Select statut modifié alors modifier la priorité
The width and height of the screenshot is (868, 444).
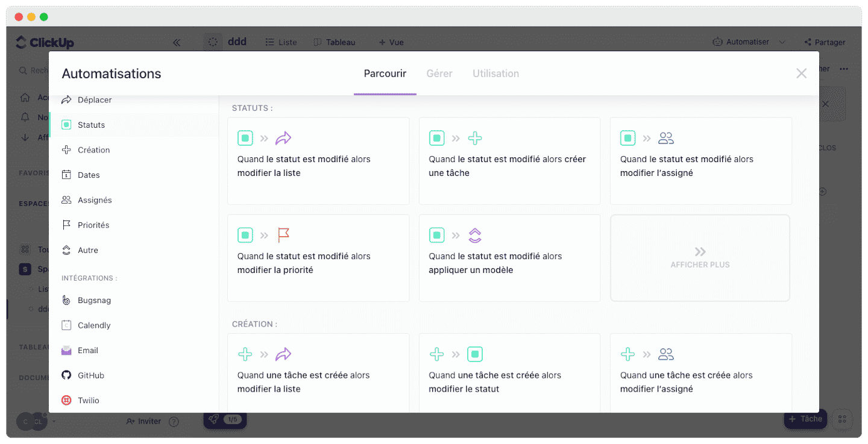(x=318, y=258)
